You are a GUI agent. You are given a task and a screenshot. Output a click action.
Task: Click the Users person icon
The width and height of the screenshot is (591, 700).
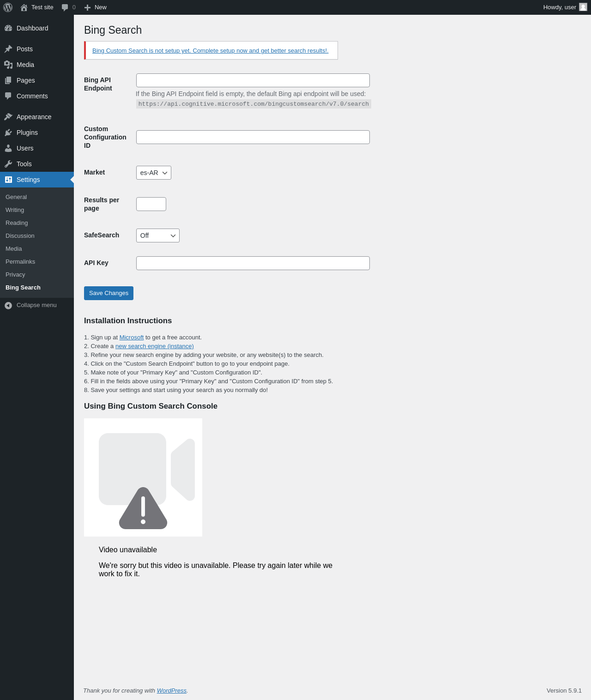(x=8, y=148)
